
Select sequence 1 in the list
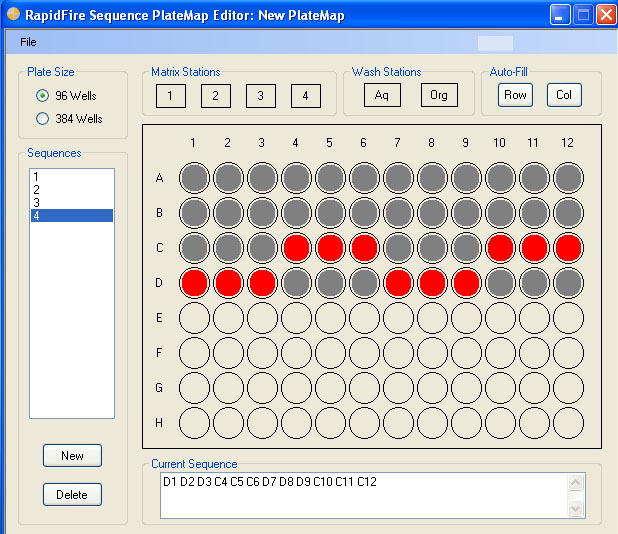[72, 177]
